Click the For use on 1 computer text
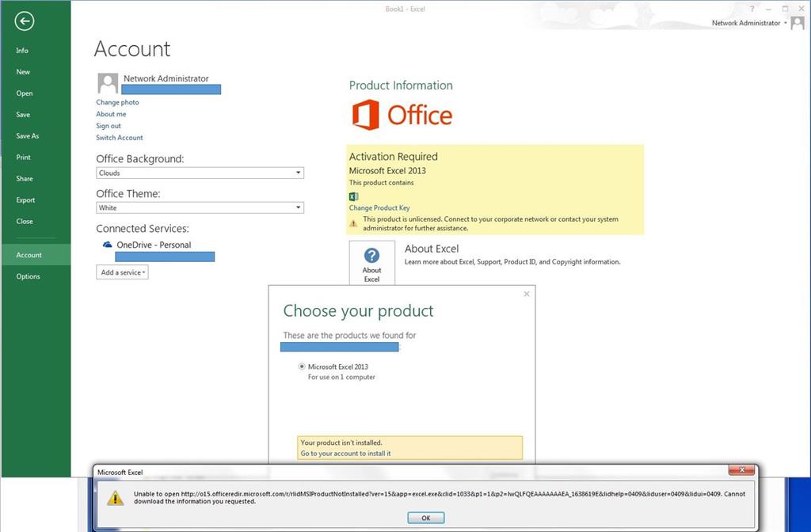Screen dimensions: 811x532 pyautogui.click(x=341, y=377)
